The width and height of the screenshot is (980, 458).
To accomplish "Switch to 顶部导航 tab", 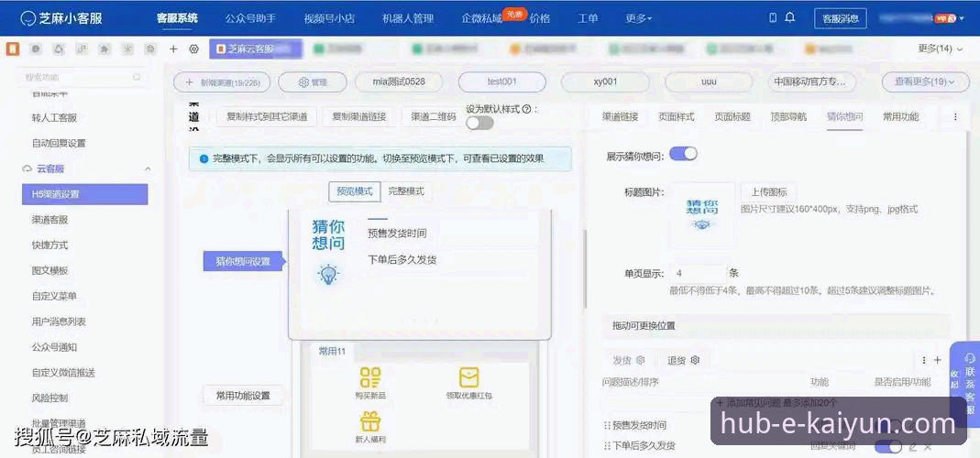I will pyautogui.click(x=788, y=117).
